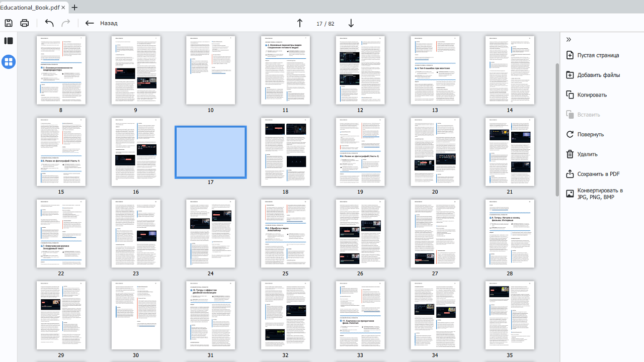This screenshot has height=362, width=644.
Task: Click the Копировать copy icon
Action: pyautogui.click(x=570, y=95)
